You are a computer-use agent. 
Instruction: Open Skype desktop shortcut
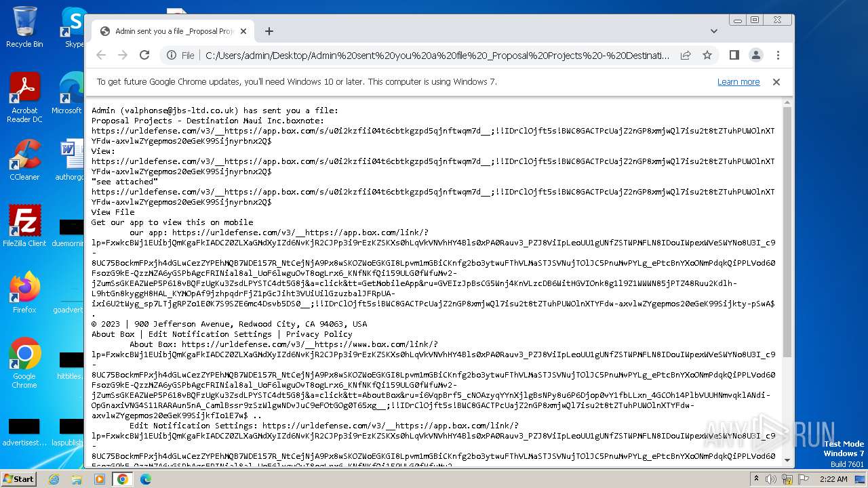click(x=74, y=27)
